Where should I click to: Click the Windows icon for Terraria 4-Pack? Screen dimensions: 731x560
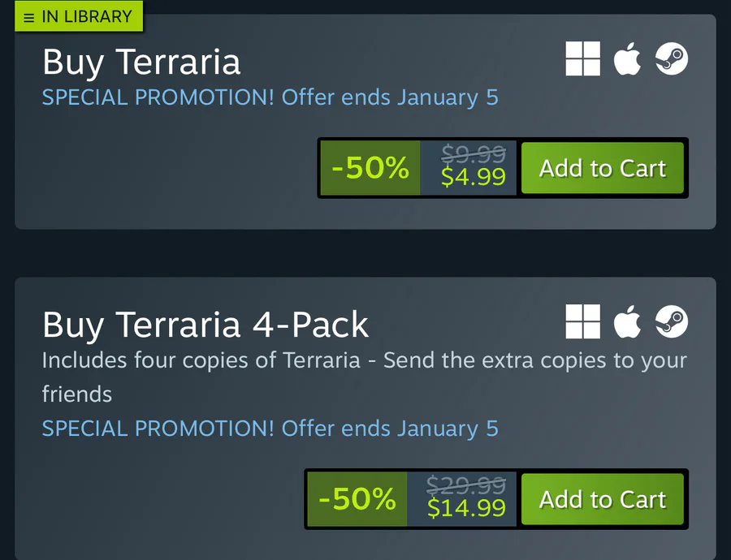[582, 322]
